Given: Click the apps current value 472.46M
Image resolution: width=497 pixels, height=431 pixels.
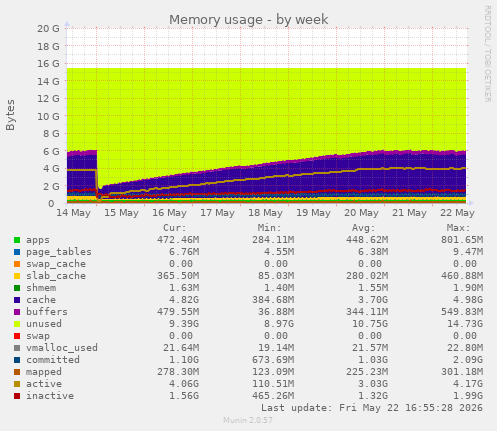Looking at the screenshot, I should point(178,240).
